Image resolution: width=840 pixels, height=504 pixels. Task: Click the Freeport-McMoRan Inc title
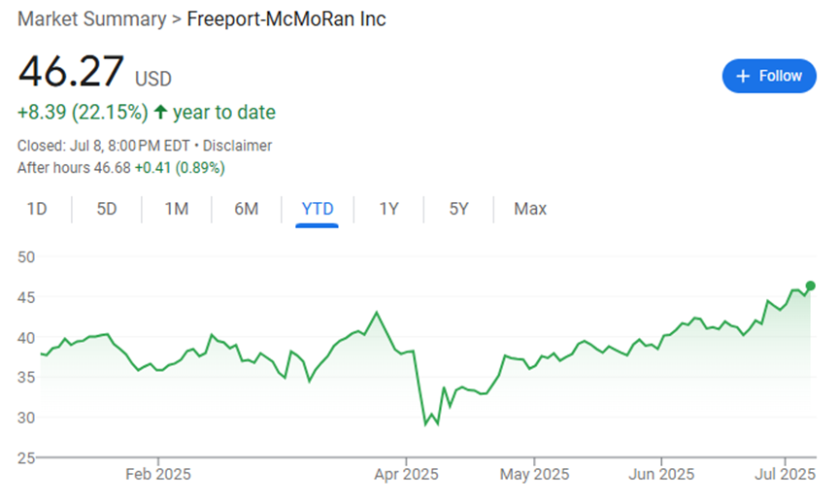(286, 19)
